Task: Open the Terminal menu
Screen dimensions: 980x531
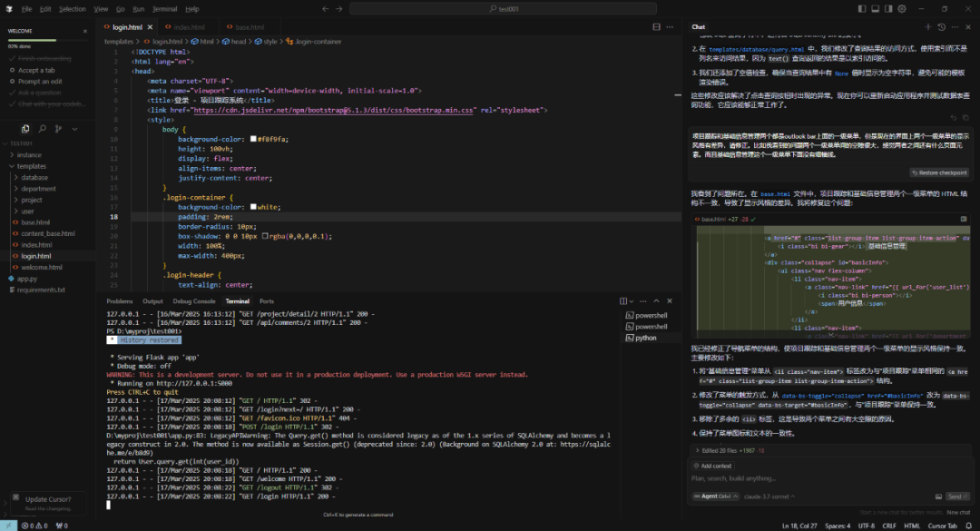Action: [x=164, y=9]
